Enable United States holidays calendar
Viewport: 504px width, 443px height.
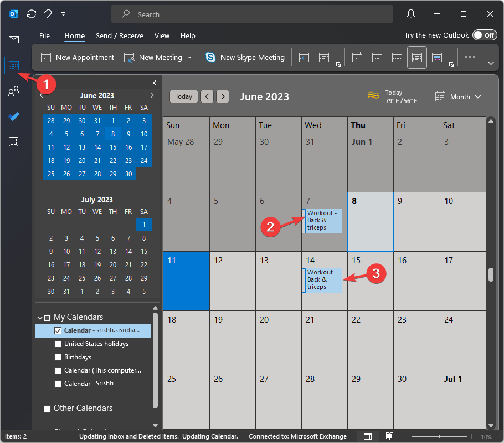pyautogui.click(x=58, y=344)
